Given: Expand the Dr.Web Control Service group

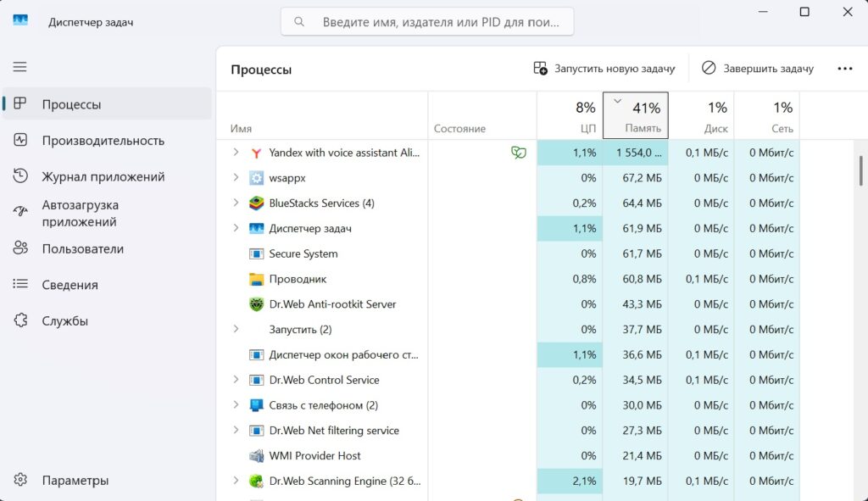Looking at the screenshot, I should (236, 380).
